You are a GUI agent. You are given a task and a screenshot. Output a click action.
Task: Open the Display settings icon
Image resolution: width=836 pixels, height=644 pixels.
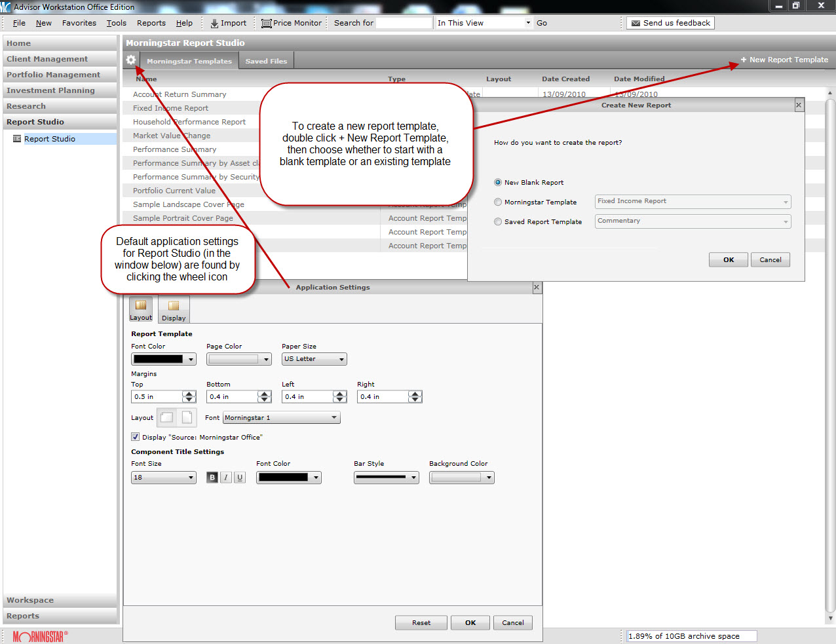click(x=174, y=309)
